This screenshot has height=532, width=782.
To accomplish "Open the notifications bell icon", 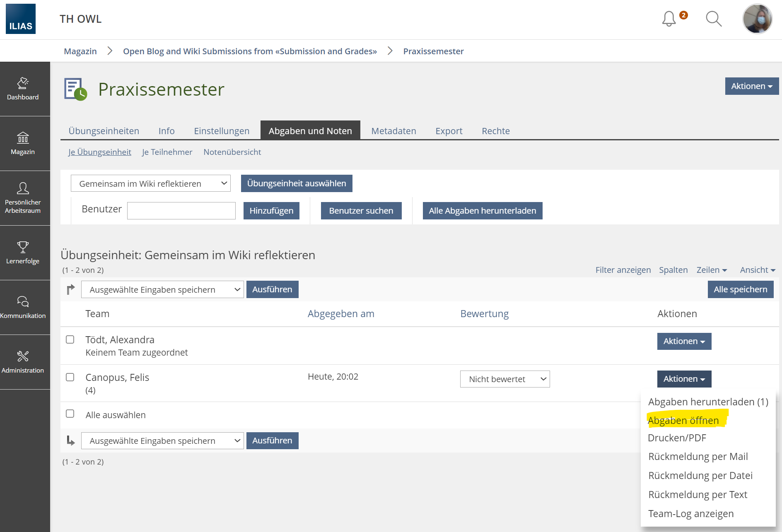I will tap(669, 19).
